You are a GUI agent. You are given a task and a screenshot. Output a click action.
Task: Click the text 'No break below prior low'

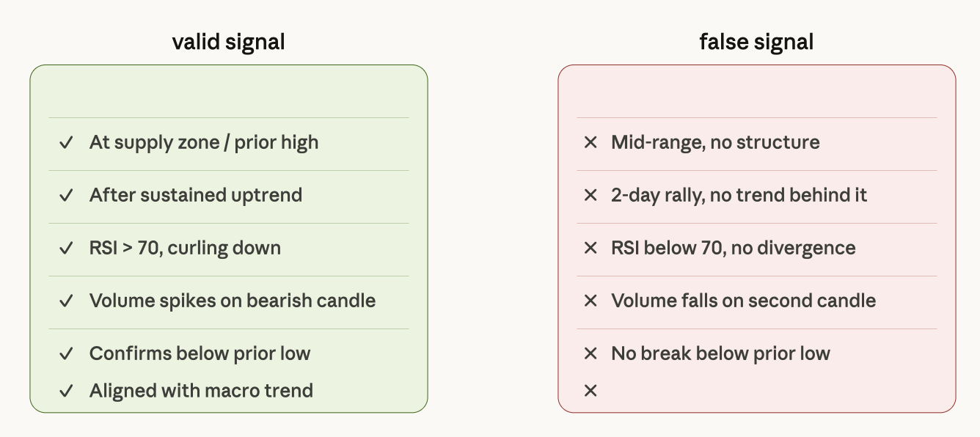(720, 353)
